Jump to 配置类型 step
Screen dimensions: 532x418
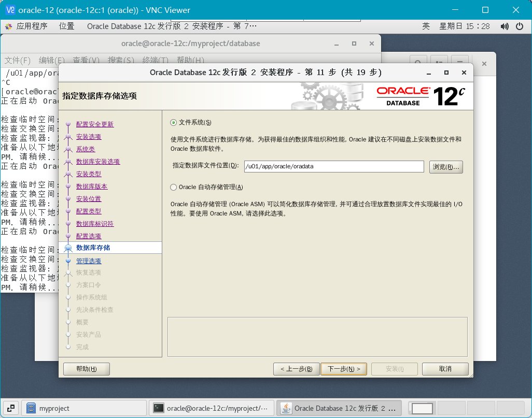[x=89, y=211]
